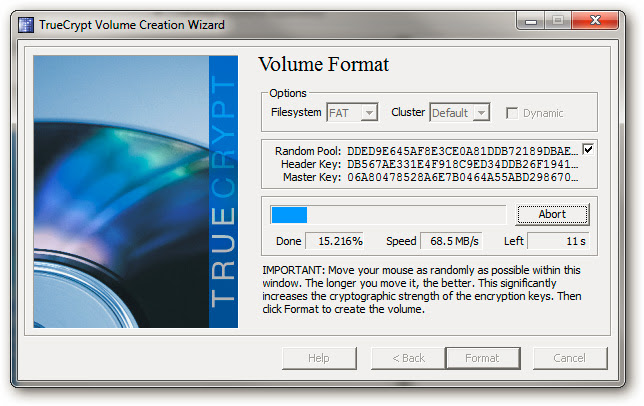Click the TrueCrypt title bar app icon

[26, 25]
